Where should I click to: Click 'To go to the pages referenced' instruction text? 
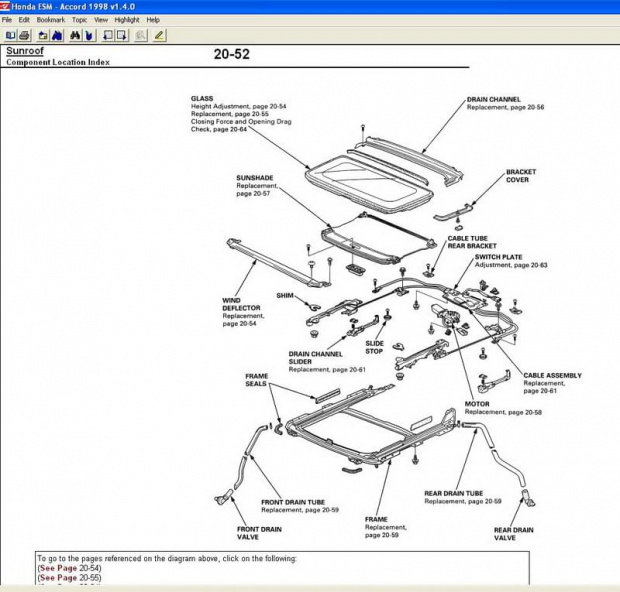tap(167, 559)
